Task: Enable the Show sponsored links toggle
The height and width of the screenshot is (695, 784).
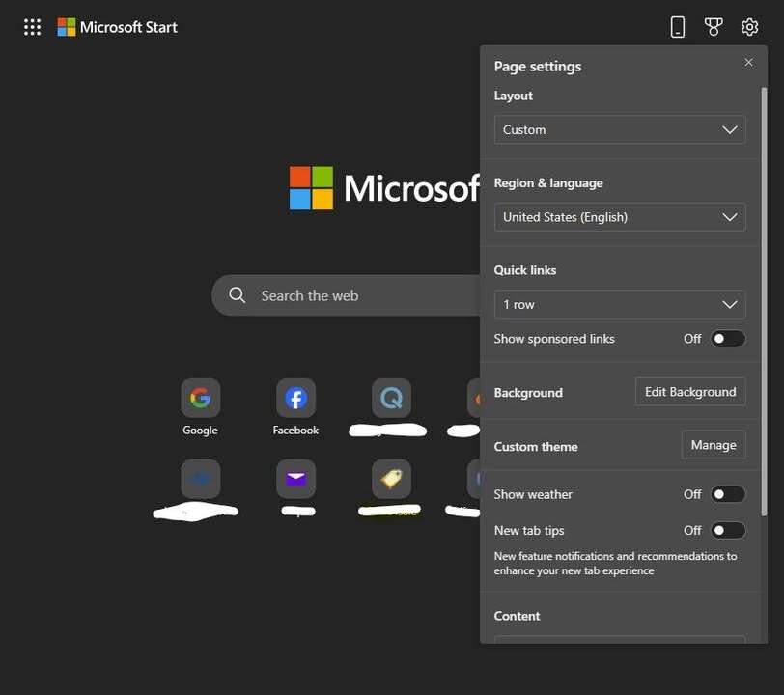Action: click(x=728, y=338)
